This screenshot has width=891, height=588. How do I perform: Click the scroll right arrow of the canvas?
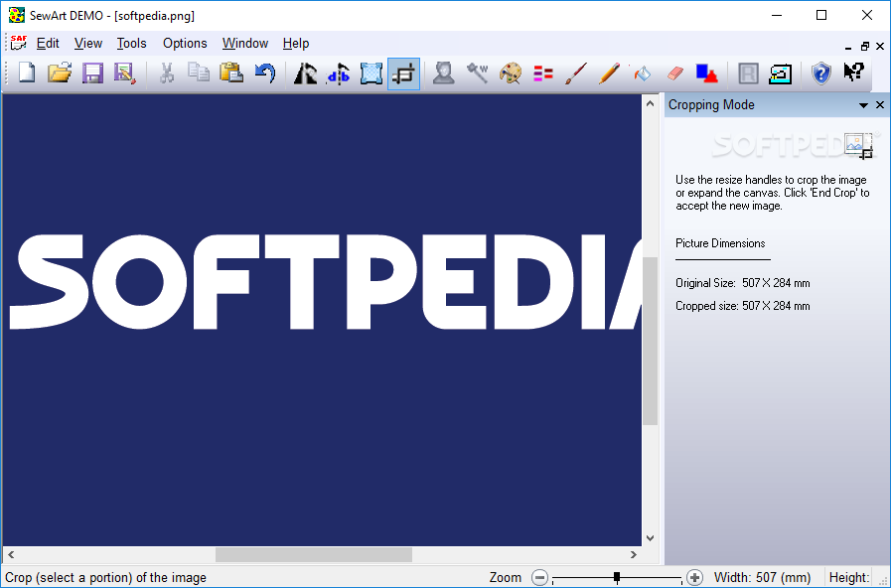coord(633,554)
